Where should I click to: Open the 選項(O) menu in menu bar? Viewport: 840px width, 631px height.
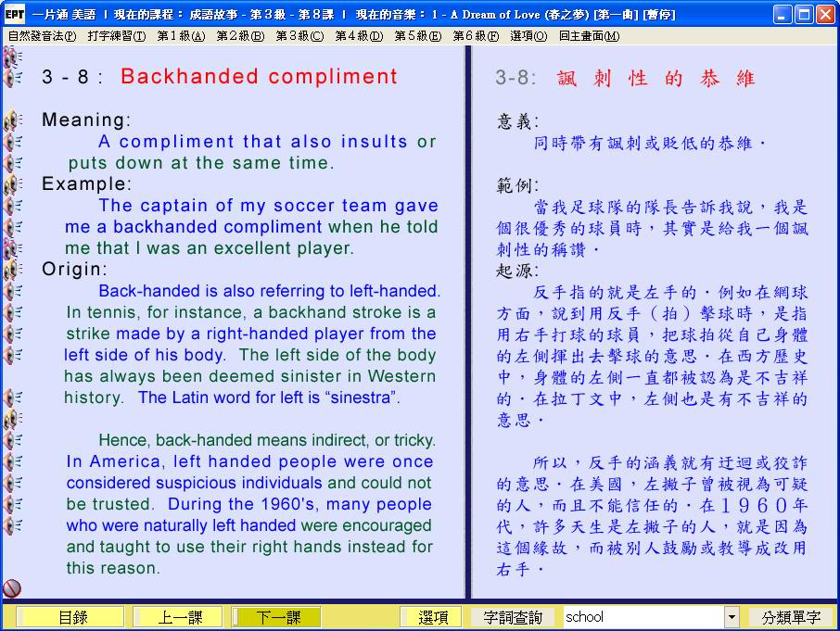(528, 36)
